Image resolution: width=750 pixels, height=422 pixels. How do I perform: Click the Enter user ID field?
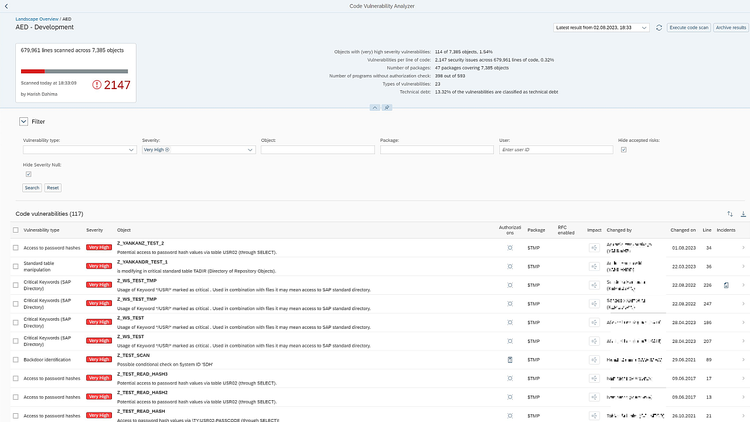(556, 150)
